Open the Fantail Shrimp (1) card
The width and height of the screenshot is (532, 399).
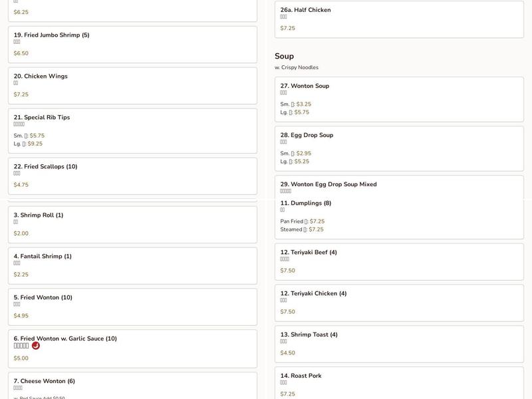(132, 265)
